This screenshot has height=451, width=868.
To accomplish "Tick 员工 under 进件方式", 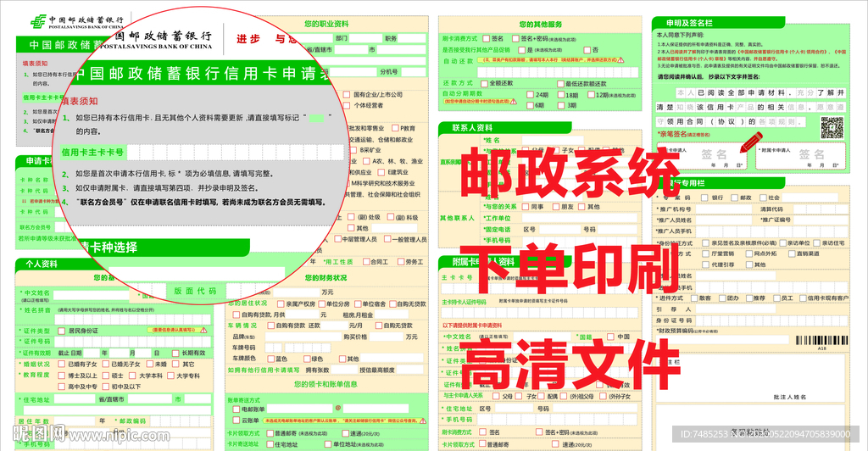I will tap(776, 298).
